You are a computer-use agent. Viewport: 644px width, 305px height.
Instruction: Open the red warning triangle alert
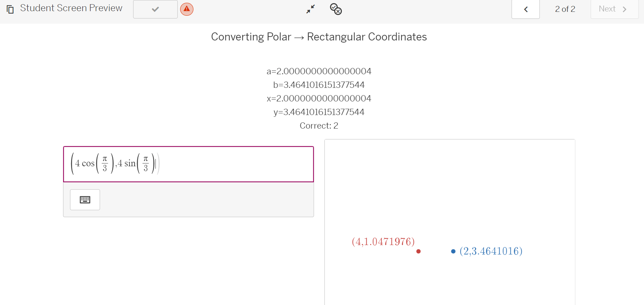(x=187, y=9)
